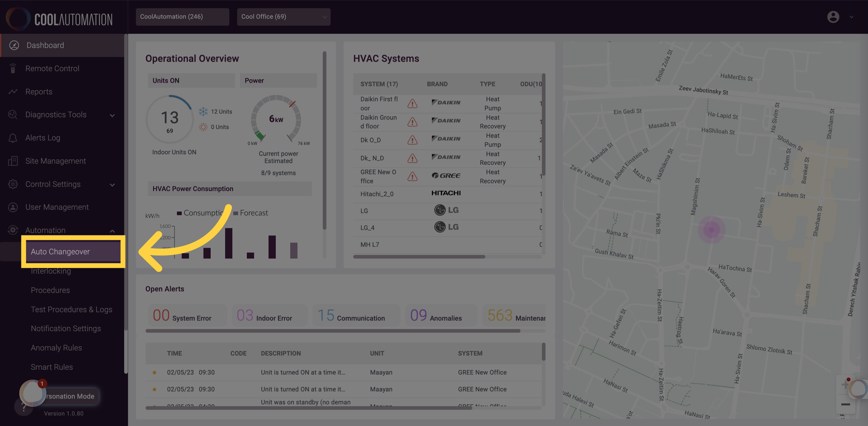The width and height of the screenshot is (868, 426).
Task: Click the Site Management building icon
Action: click(x=13, y=161)
